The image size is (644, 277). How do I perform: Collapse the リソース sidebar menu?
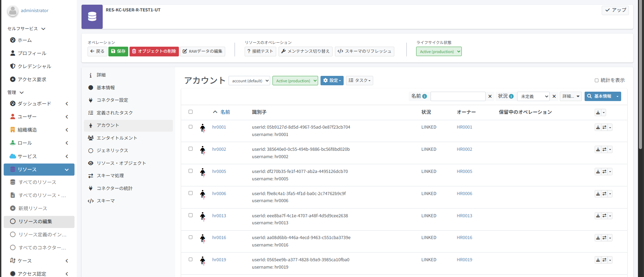click(39, 170)
